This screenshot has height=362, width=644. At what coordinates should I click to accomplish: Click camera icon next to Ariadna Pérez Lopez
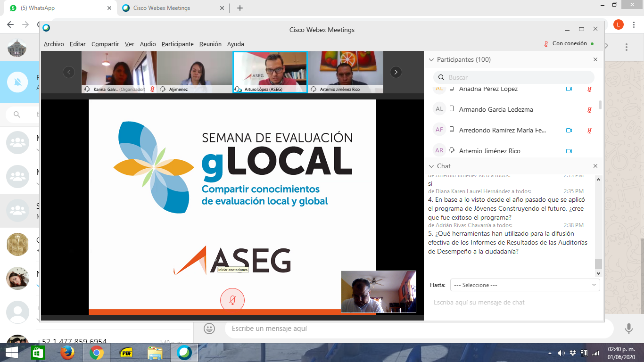569,89
